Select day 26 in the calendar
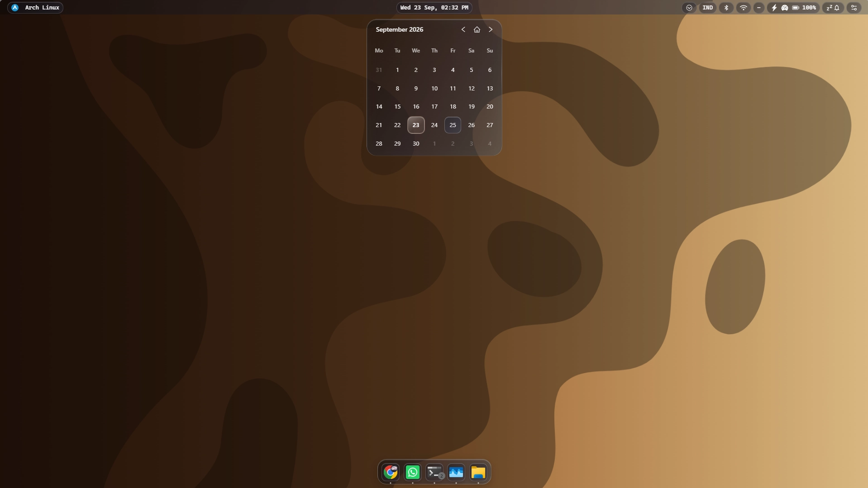Image resolution: width=868 pixels, height=488 pixels. 471,125
